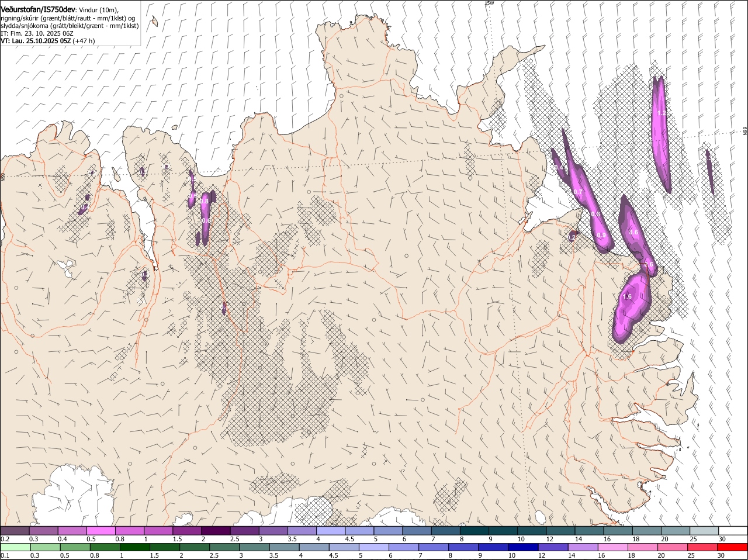Image resolution: width=748 pixels, height=560 pixels.
Task: Click the purple-scale swatch between 2.5 and 3
Action: [x=244, y=530]
